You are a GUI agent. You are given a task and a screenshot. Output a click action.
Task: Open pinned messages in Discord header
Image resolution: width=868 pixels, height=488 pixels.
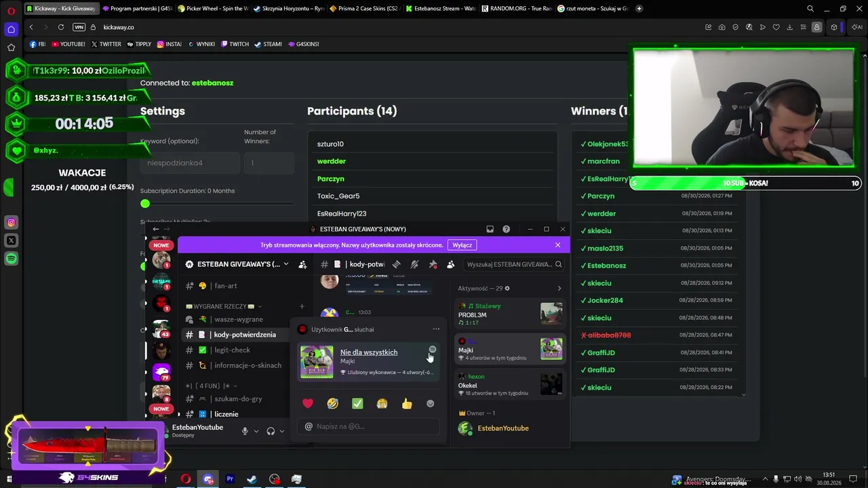433,264
